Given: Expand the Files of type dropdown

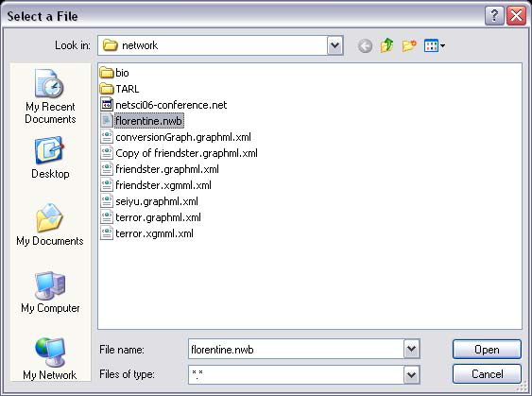Looking at the screenshot, I should click(x=412, y=374).
